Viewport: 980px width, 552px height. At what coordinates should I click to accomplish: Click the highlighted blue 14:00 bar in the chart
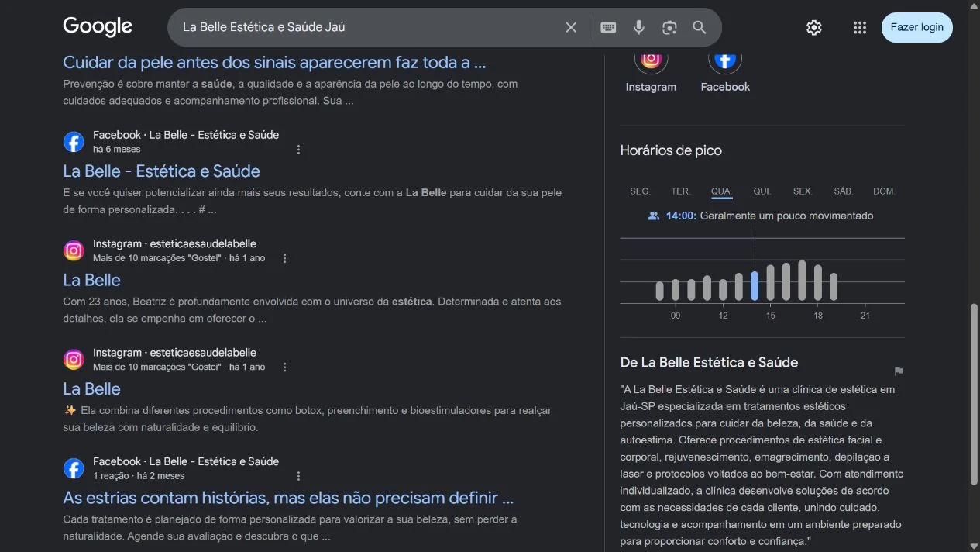(755, 286)
